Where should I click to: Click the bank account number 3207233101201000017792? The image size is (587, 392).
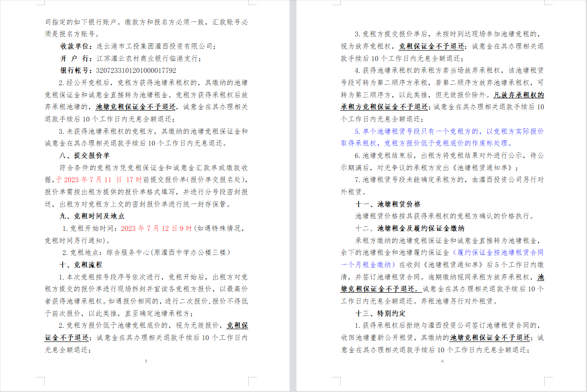136,71
